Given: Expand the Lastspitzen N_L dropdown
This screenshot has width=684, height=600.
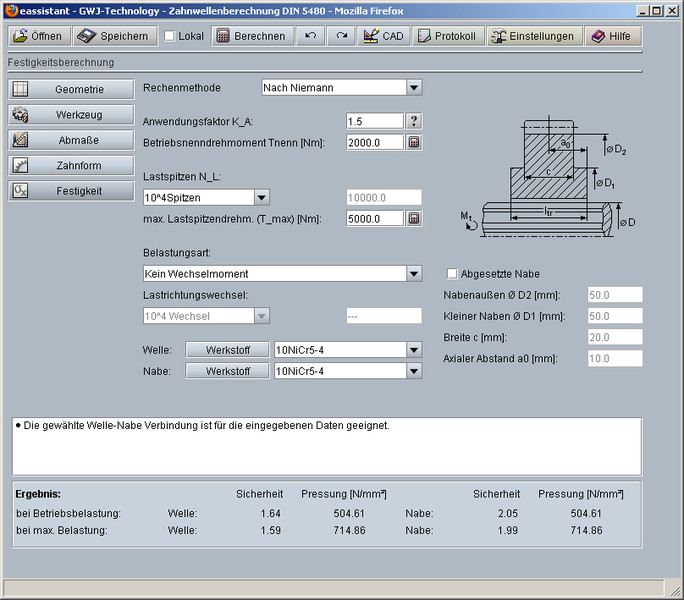Looking at the screenshot, I should click(x=262, y=198).
